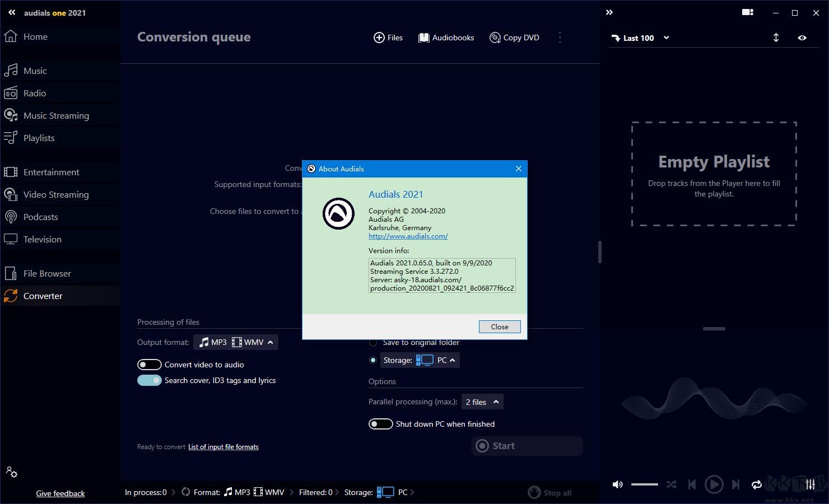829x504 pixels.
Task: Click the settings gear icon in sidebar
Action: (12, 472)
